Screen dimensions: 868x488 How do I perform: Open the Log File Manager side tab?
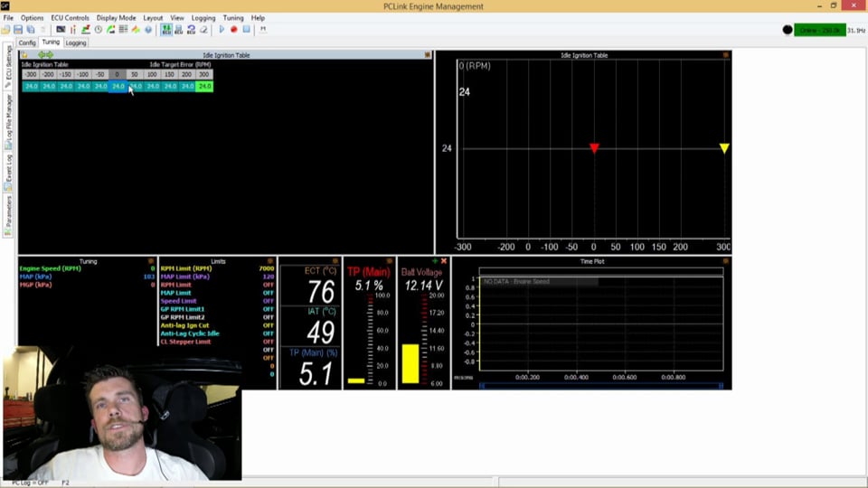pos(8,121)
